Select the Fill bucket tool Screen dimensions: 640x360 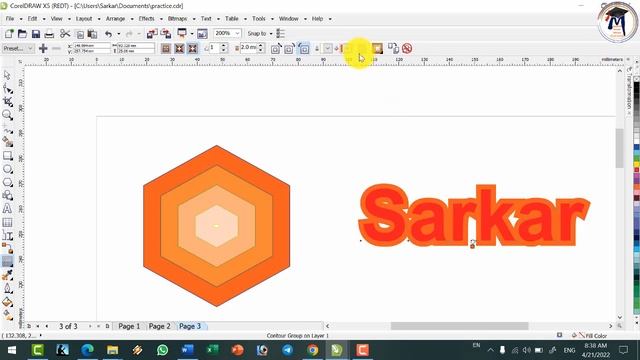point(7,302)
